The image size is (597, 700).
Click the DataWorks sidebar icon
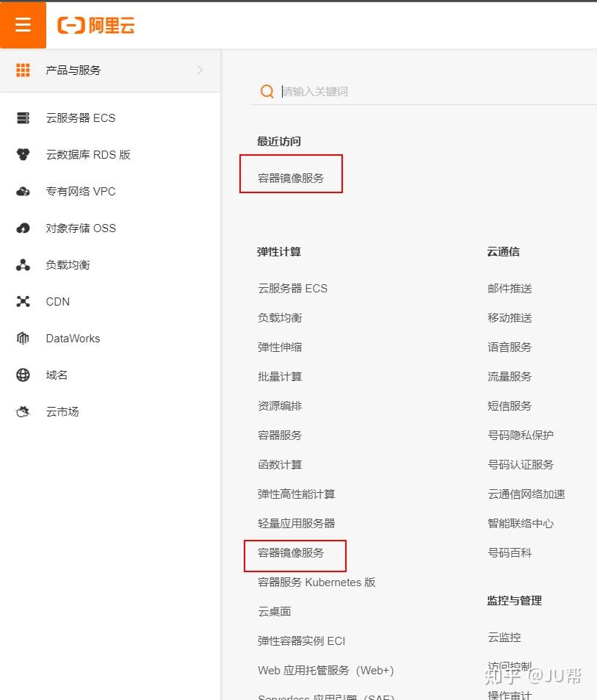(23, 339)
